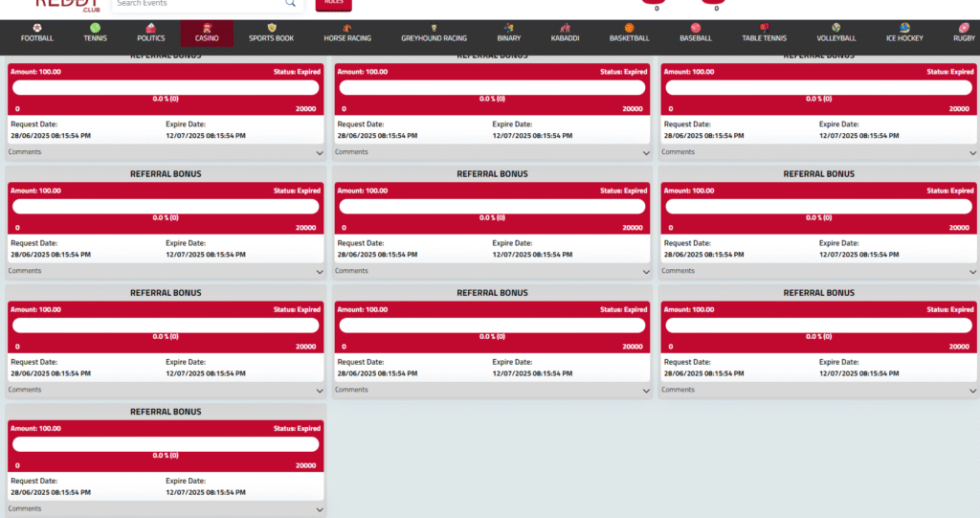Open the Football sports category
The width and height of the screenshot is (980, 518).
[37, 34]
